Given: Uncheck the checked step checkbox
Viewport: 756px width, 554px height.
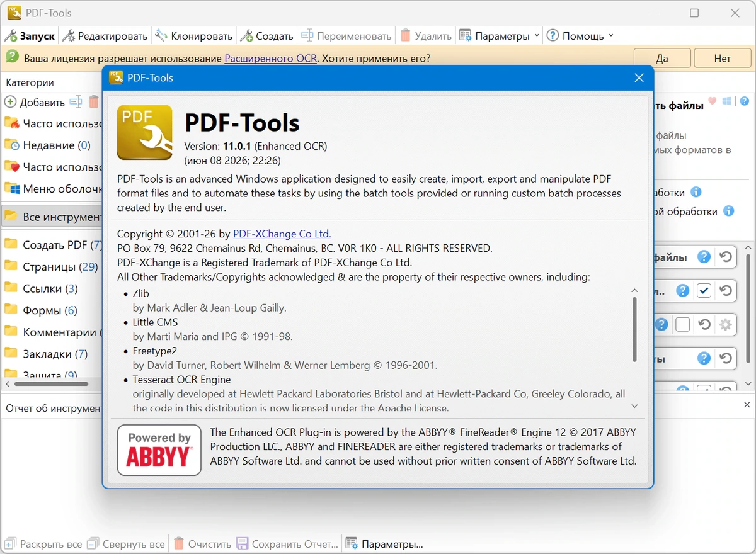Looking at the screenshot, I should (x=704, y=291).
